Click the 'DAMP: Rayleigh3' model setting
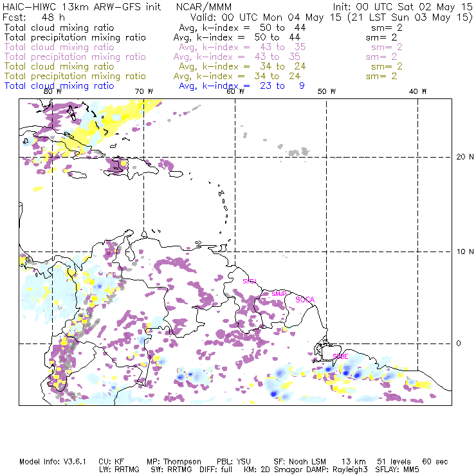Screen dimensions: 476x476 pos(337,470)
